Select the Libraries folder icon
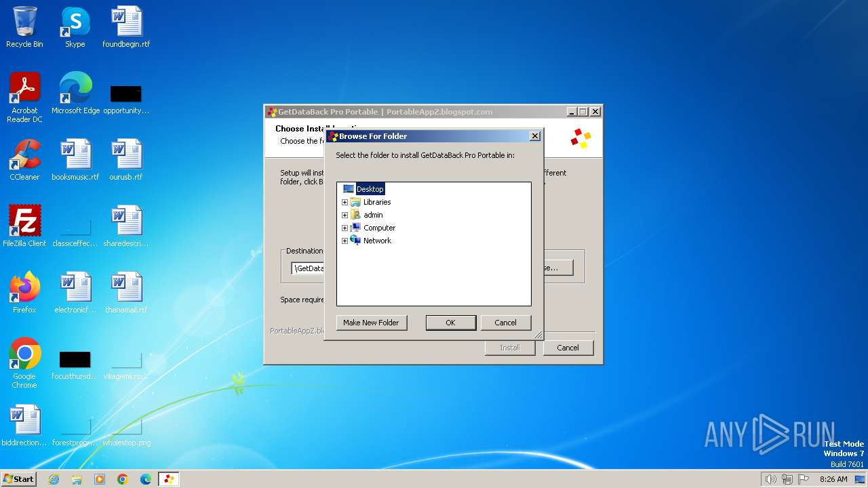Screen dimensions: 868x488 coord(355,202)
